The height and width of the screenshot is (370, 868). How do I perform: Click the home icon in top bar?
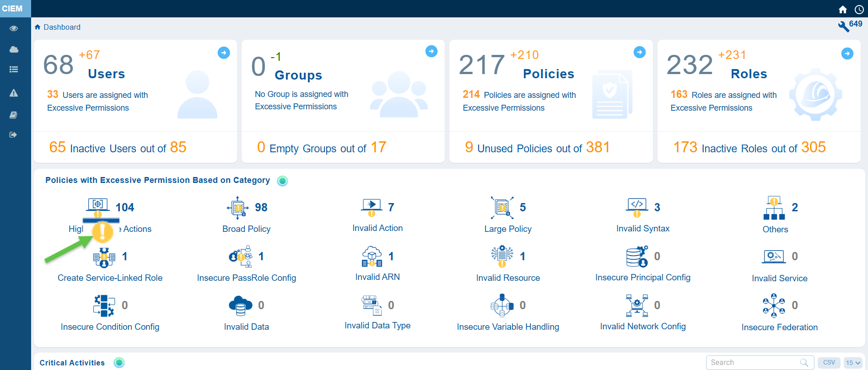coord(842,10)
